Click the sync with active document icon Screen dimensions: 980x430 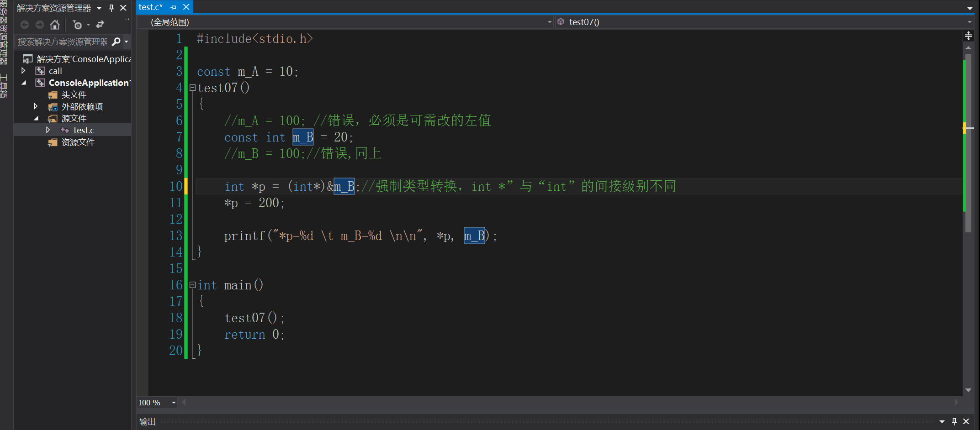tap(100, 25)
